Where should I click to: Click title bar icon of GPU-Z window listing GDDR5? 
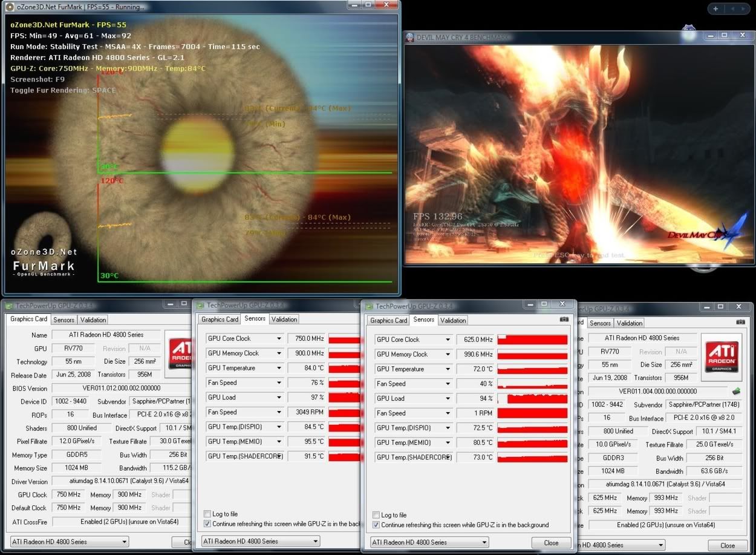coord(10,306)
